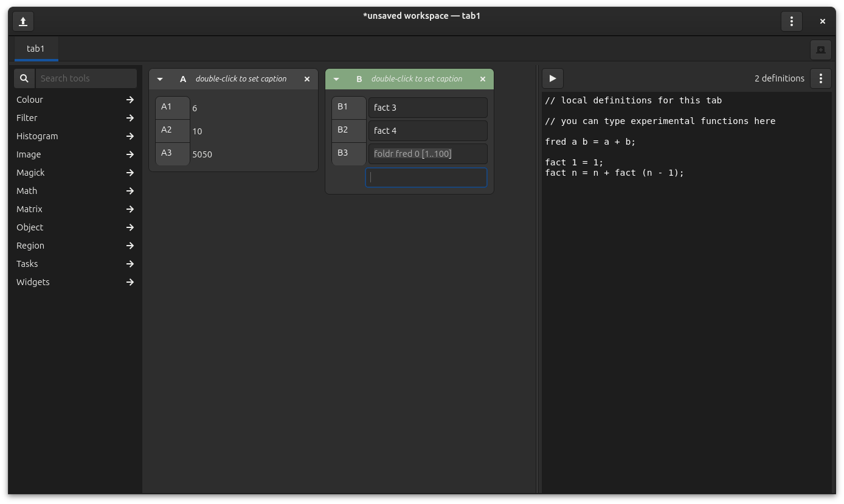Select row B2 button
Screen dimensions: 844x504
[x=349, y=131]
